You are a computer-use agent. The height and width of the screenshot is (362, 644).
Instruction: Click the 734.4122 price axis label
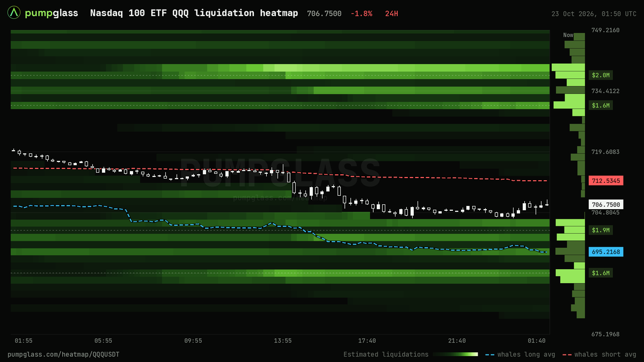pyautogui.click(x=605, y=91)
